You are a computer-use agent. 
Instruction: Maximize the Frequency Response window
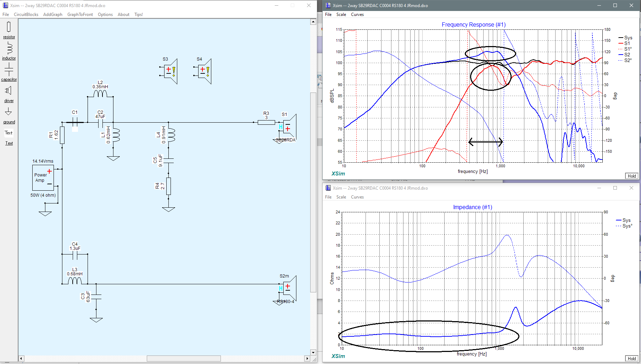tap(615, 5)
